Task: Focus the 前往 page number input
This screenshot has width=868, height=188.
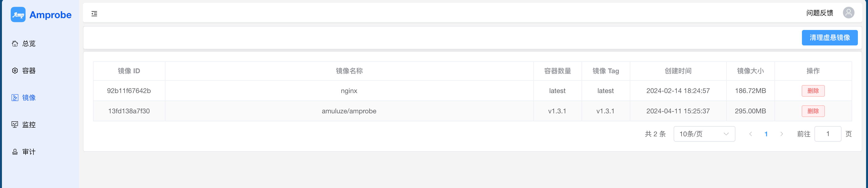Action: (x=827, y=134)
